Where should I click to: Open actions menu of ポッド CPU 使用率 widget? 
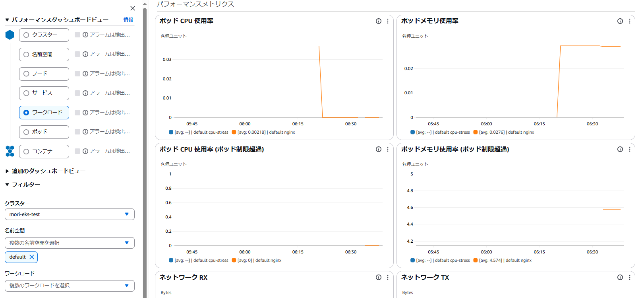pos(388,21)
